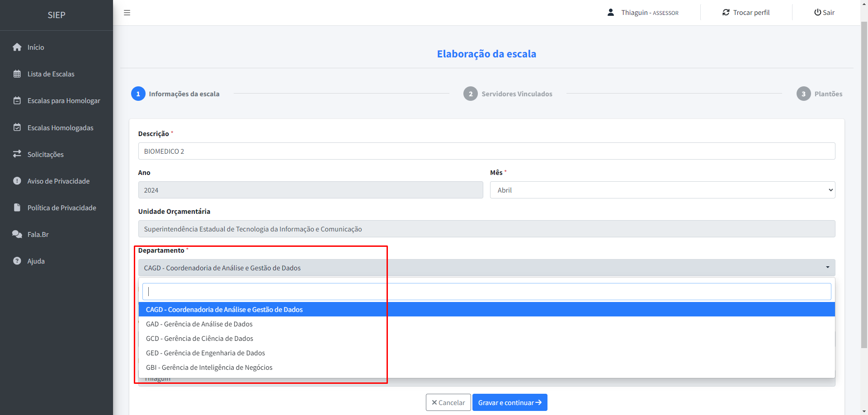Click the Descrição field containing BIOMEDICO 2
This screenshot has height=415, width=868.
pyautogui.click(x=486, y=151)
